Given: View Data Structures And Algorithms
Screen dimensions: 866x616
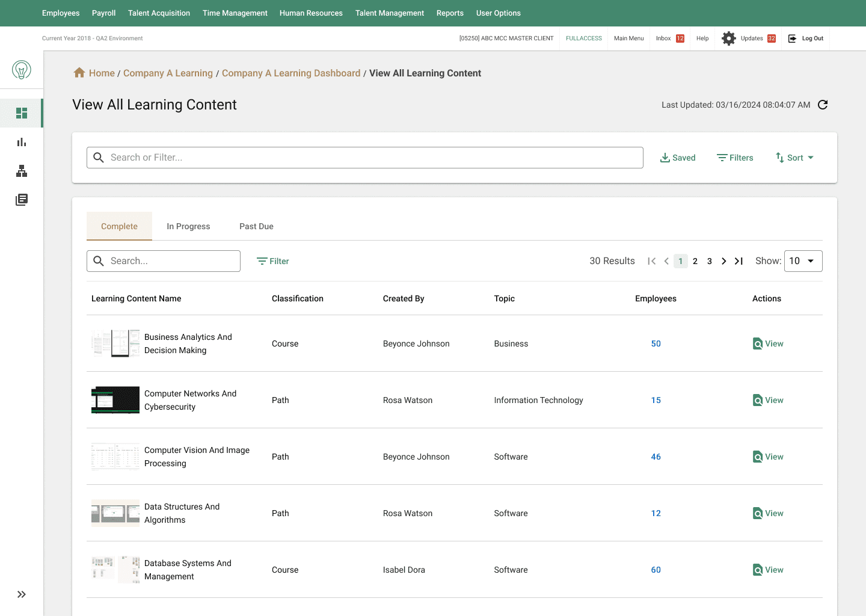Looking at the screenshot, I should point(768,513).
